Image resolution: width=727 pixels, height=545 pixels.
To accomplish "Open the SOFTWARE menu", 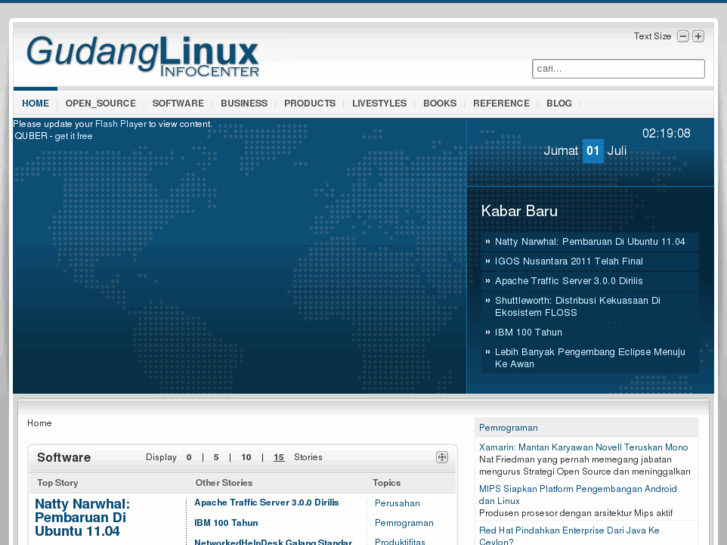I will 178,103.
